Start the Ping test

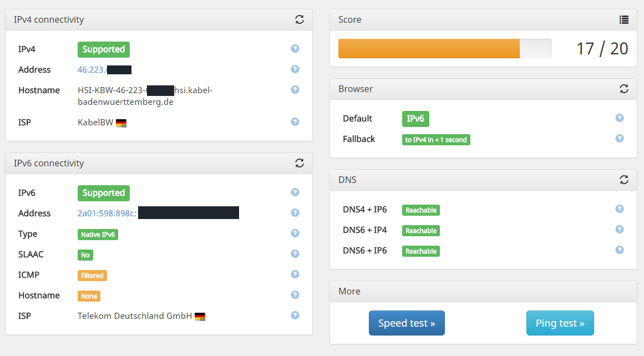[560, 323]
